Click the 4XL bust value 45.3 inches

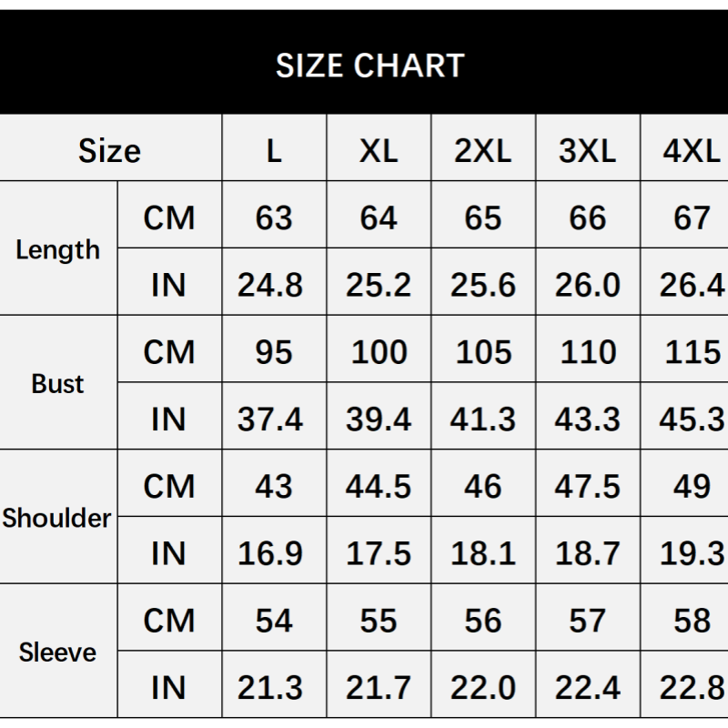coord(692,419)
